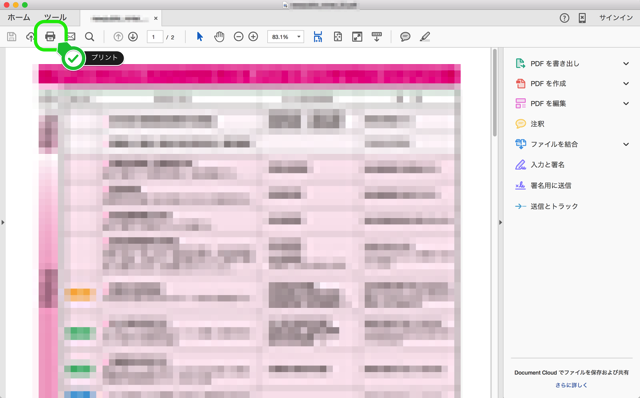Click the mobile link icon
The image size is (640, 398).
(x=582, y=18)
